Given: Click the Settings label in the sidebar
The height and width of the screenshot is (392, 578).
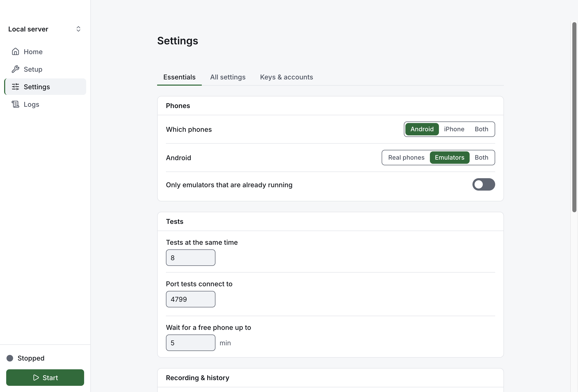Looking at the screenshot, I should point(37,87).
